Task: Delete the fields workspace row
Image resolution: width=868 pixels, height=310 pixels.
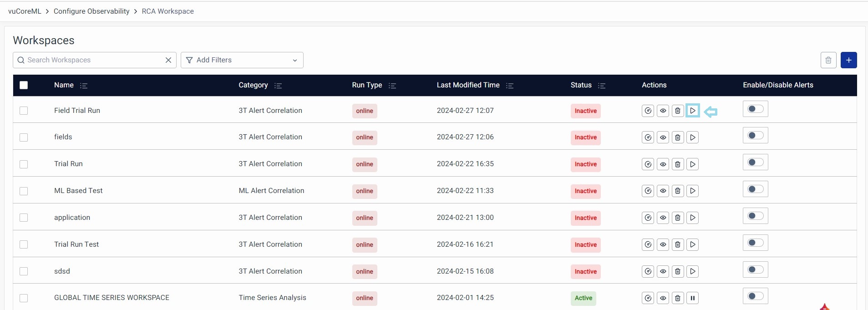Action: coord(678,137)
